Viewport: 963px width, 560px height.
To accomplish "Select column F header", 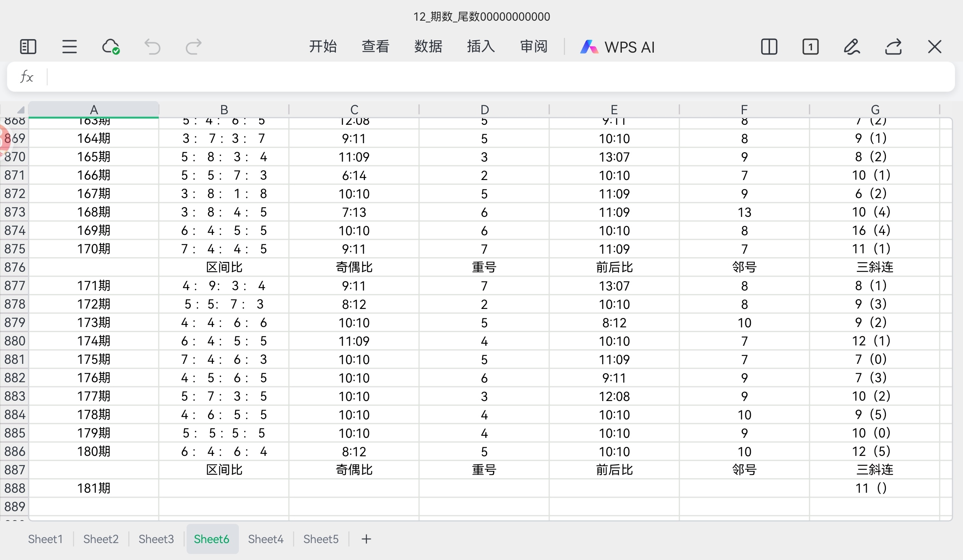I will pyautogui.click(x=744, y=109).
